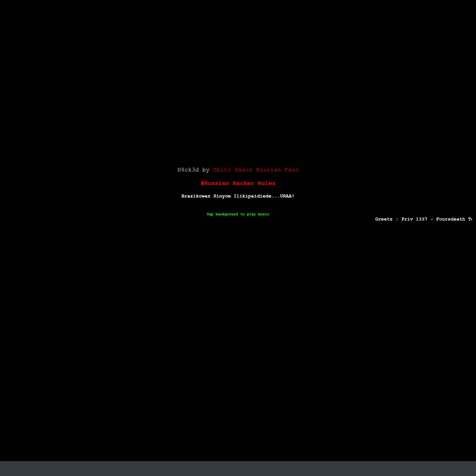Click the word 'Fans' in the heading
Screen dimensions: 476x476
coord(292,170)
